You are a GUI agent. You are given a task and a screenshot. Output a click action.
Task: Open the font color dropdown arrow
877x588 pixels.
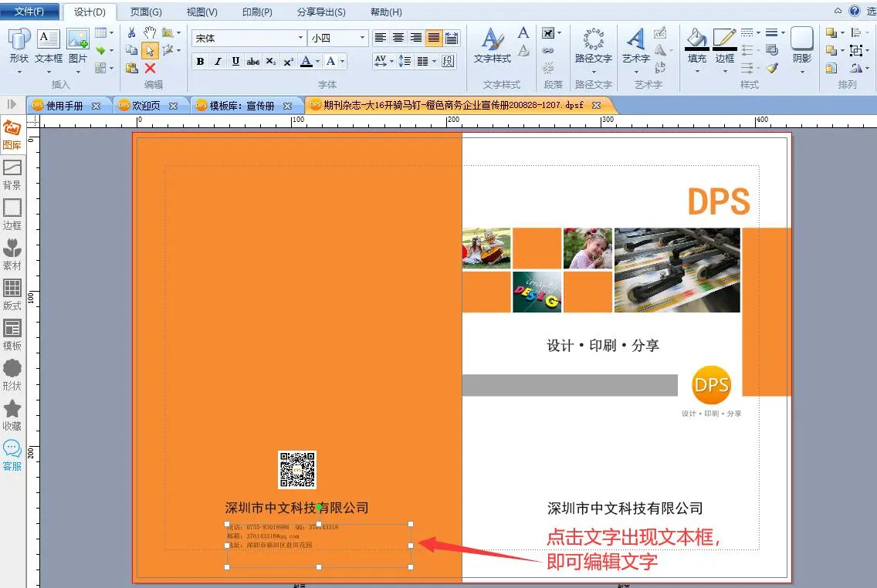[318, 62]
